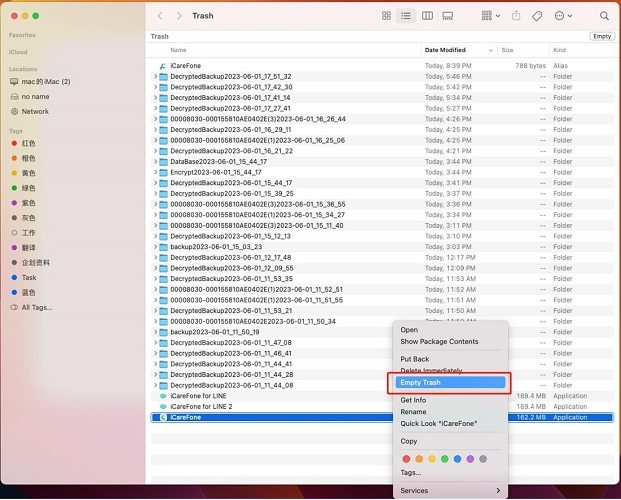Apply the purple tag color in context menu
621x500 pixels.
point(470,459)
